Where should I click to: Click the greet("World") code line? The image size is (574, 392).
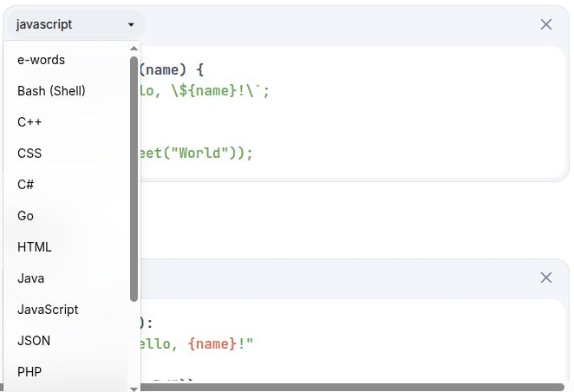[195, 153]
